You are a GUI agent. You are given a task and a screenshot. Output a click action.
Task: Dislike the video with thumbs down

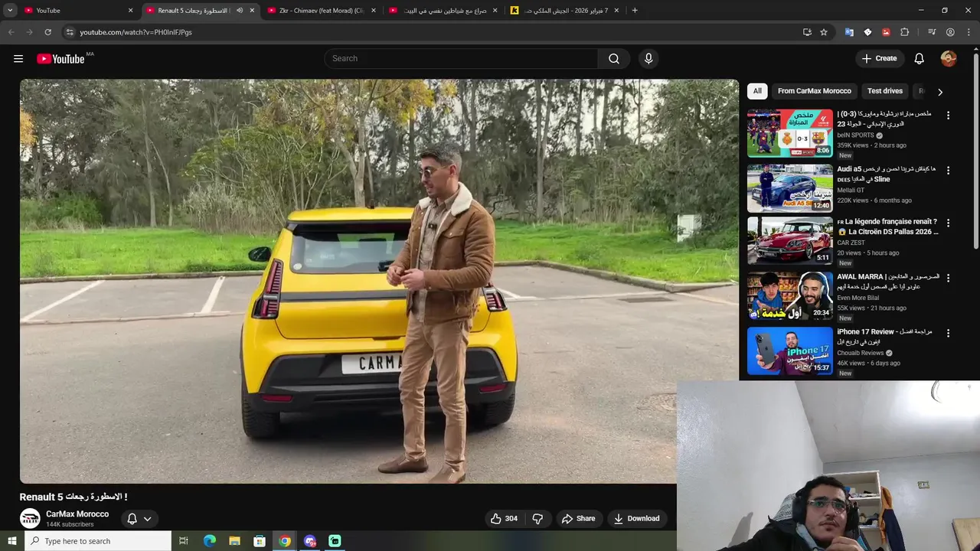tap(537, 519)
